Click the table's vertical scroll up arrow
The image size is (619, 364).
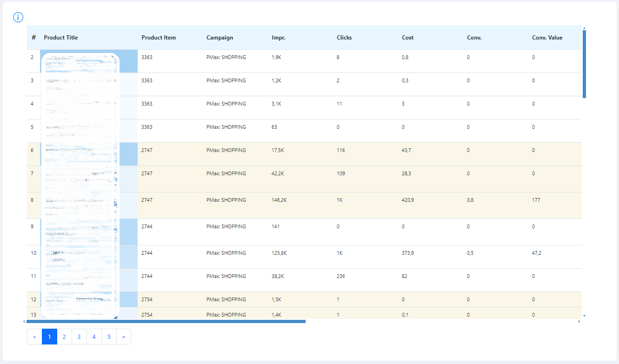click(584, 28)
